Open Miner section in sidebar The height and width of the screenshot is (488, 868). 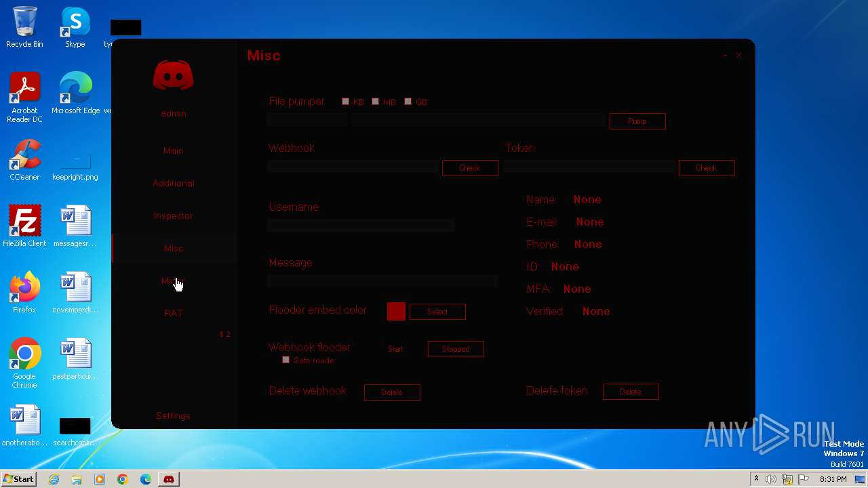(x=173, y=281)
